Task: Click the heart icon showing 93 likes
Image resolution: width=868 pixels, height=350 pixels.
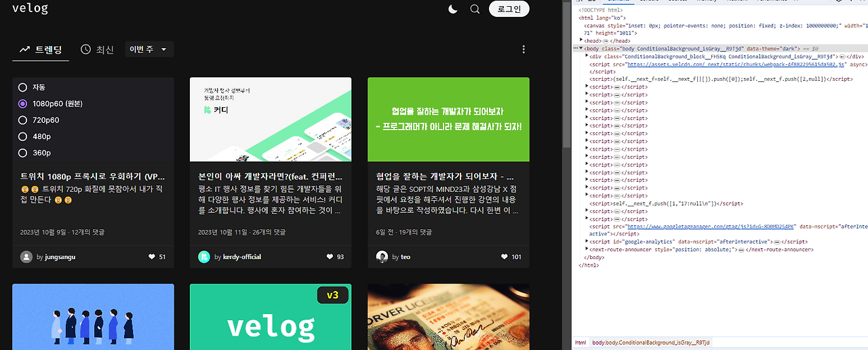Action: click(330, 257)
